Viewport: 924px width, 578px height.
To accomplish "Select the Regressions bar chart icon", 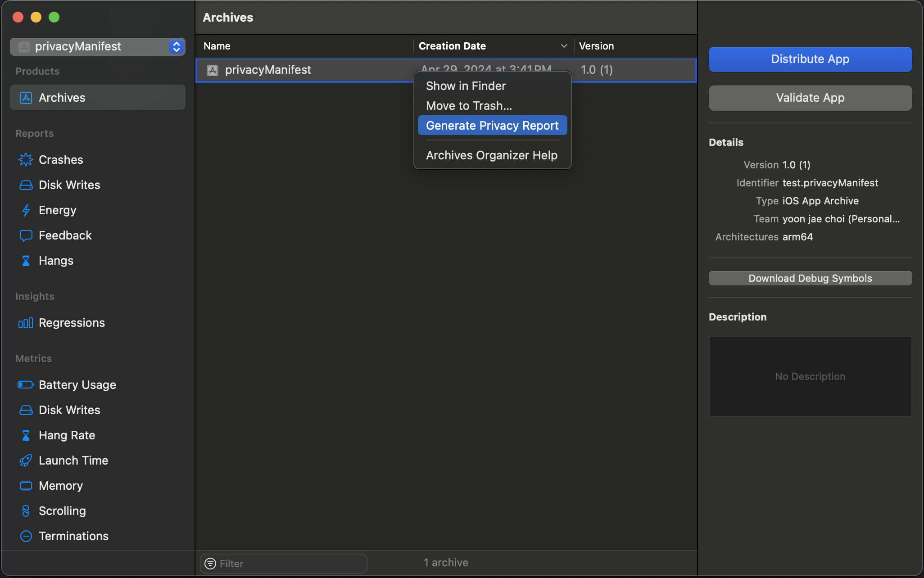I will (26, 323).
